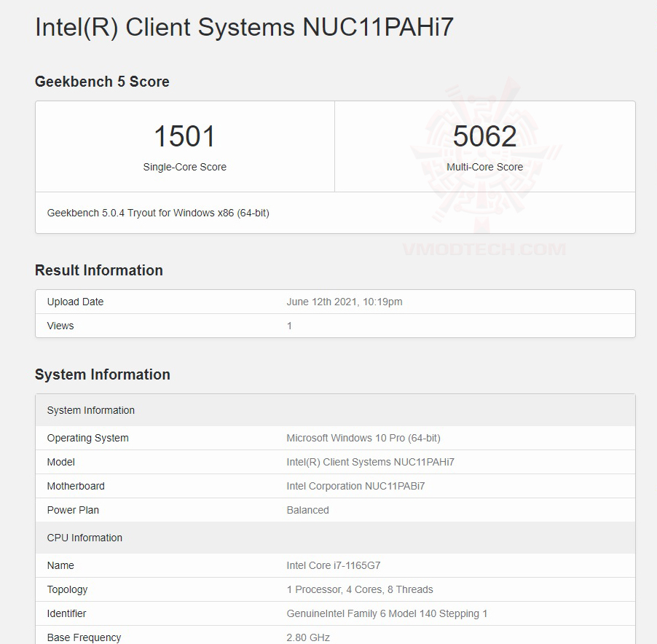
Task: Click the Multi-Core Score label
Action: point(485,167)
